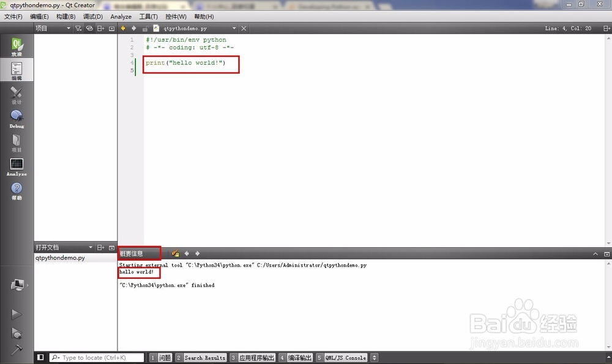Viewport: 612px width, 364px height.
Task: Toggle synchronize with editor link icon
Action: 89,28
